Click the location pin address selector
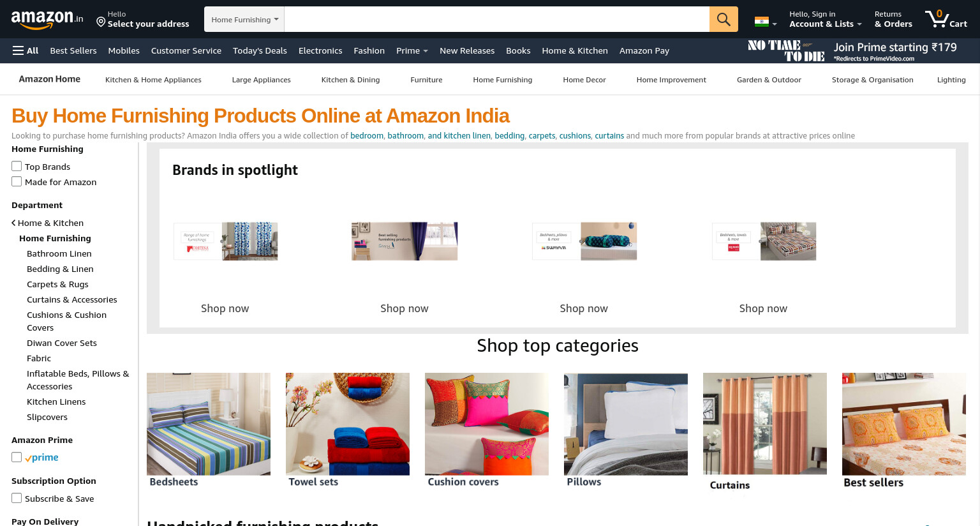The width and height of the screenshot is (980, 526). [x=143, y=19]
